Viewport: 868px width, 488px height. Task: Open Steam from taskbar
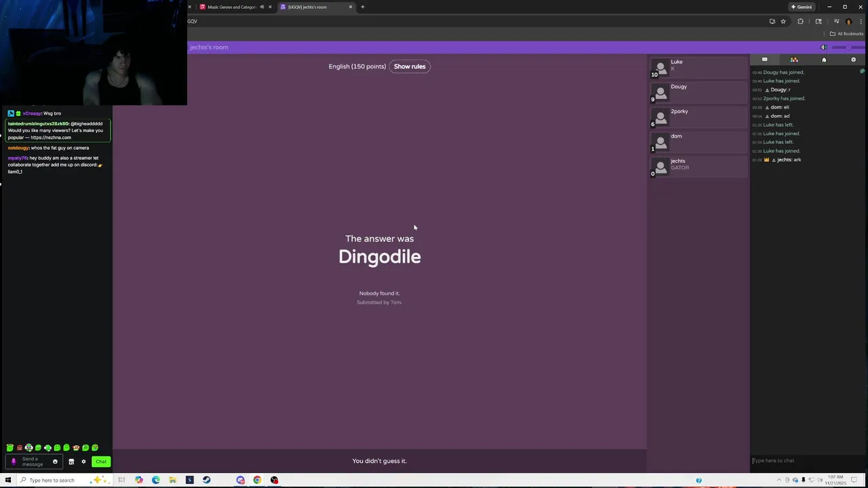pos(206,480)
